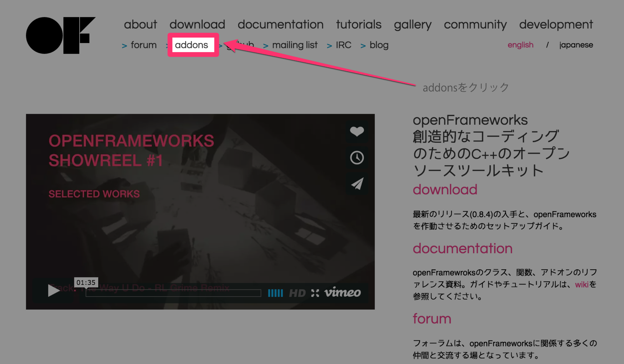This screenshot has height=364, width=624.
Task: Toggle HD playback quality
Action: pos(297,293)
